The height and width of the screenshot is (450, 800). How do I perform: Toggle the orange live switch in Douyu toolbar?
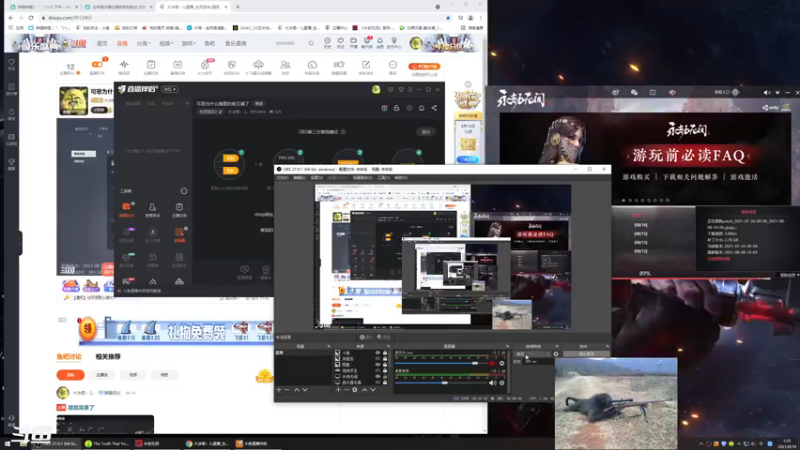(97, 65)
